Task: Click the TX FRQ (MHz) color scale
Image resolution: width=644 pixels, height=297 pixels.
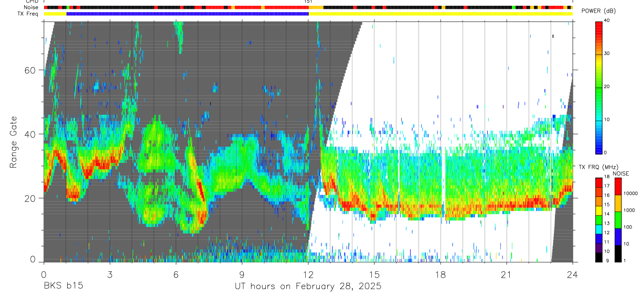Action: tap(599, 220)
